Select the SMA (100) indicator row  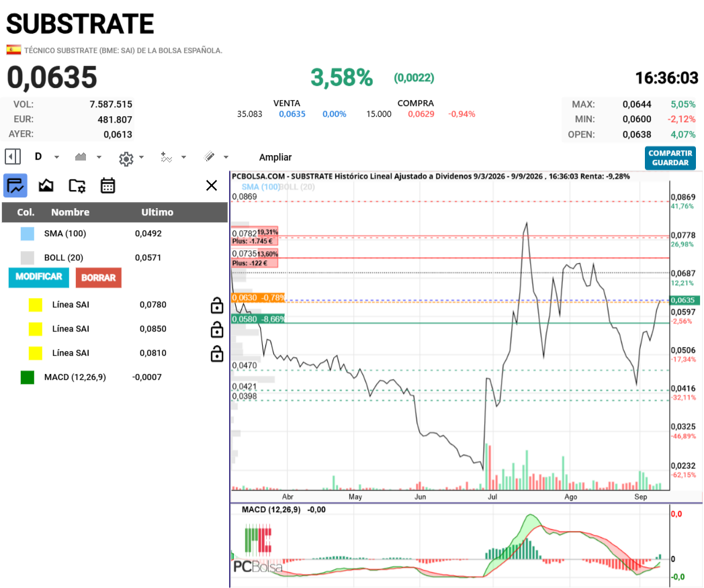click(x=114, y=234)
